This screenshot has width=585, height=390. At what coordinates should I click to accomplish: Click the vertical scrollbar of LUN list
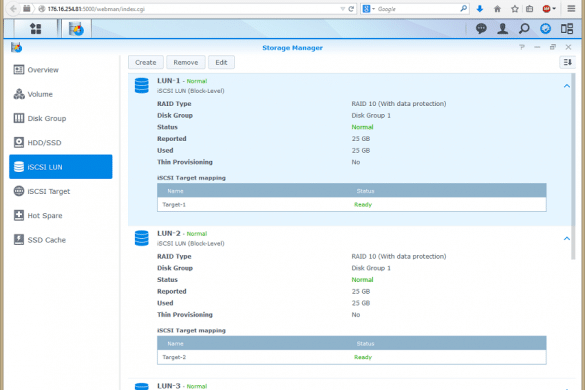coord(573,166)
